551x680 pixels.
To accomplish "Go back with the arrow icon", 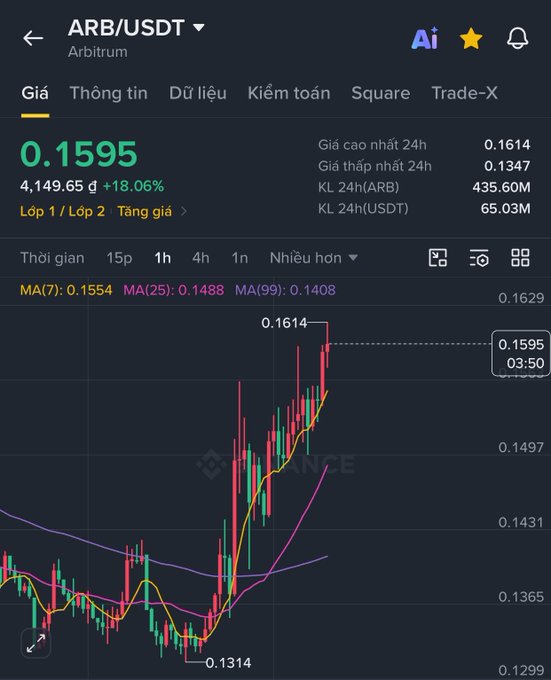I will [33, 38].
